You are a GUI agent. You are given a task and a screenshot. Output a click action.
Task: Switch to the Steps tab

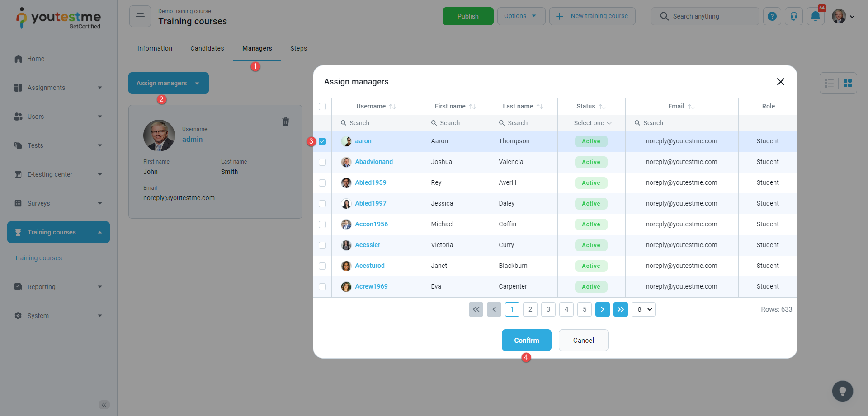pos(298,48)
